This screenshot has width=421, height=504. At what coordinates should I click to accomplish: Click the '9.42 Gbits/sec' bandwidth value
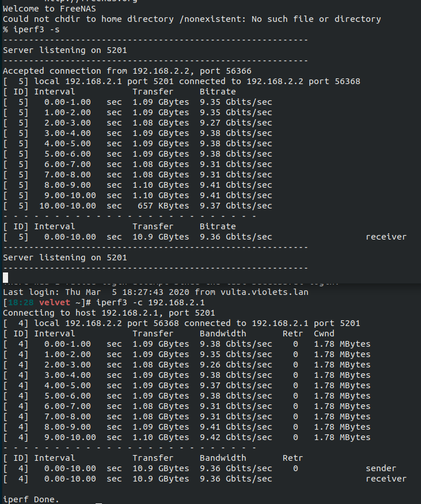coord(236,437)
